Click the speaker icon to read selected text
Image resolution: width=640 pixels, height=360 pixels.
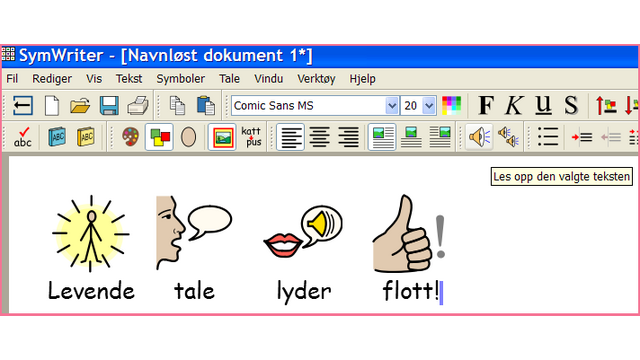[x=479, y=137]
